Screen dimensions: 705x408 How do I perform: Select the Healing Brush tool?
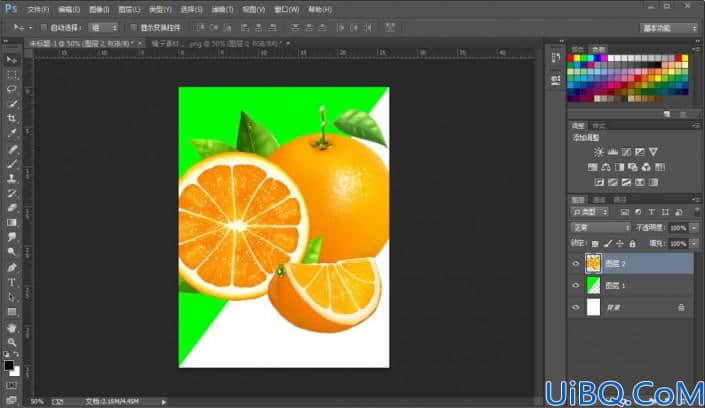click(x=12, y=149)
